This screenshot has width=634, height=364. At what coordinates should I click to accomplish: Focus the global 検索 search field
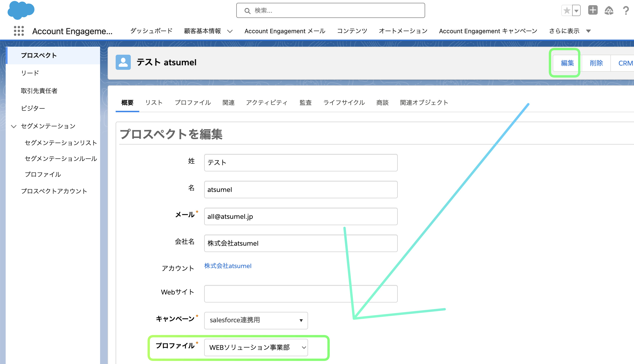tap(330, 11)
